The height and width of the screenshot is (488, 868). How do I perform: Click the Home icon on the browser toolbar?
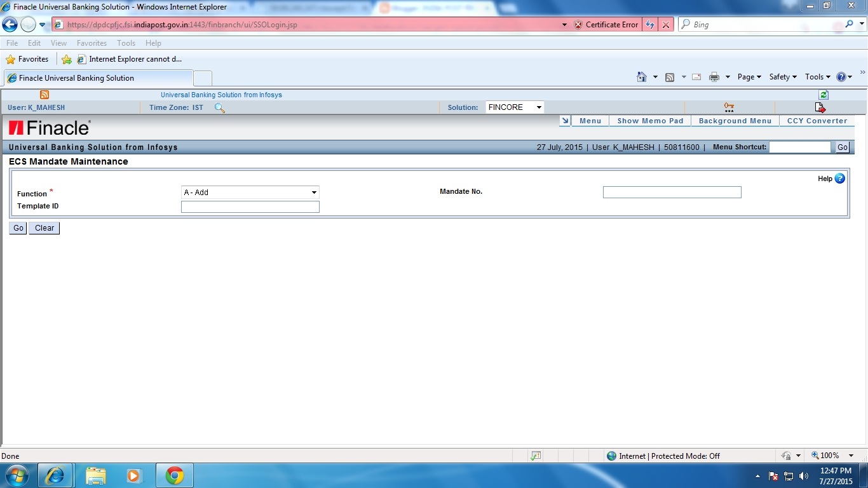(642, 76)
